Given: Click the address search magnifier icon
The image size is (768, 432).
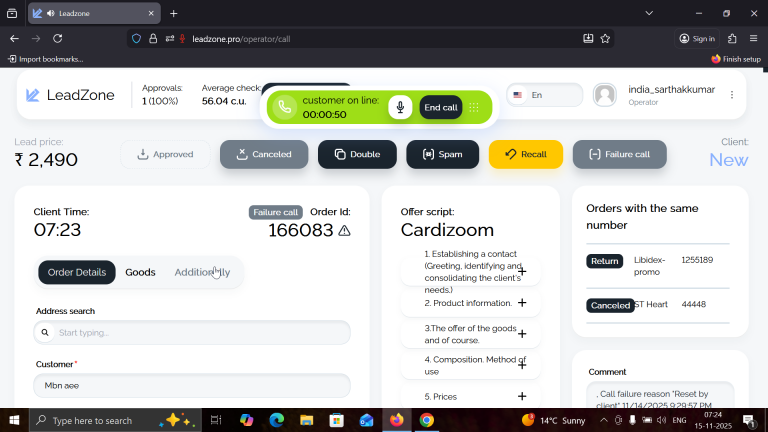Looking at the screenshot, I should tap(45, 333).
